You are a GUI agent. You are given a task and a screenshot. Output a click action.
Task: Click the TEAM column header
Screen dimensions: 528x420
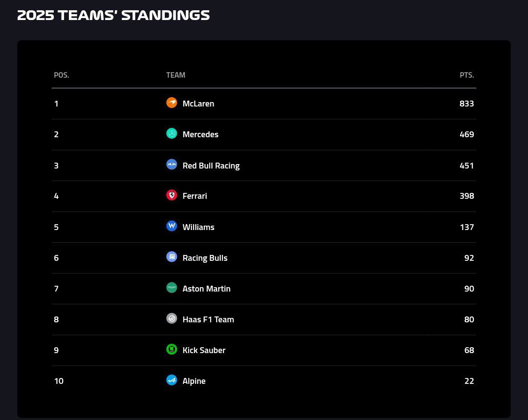[176, 75]
